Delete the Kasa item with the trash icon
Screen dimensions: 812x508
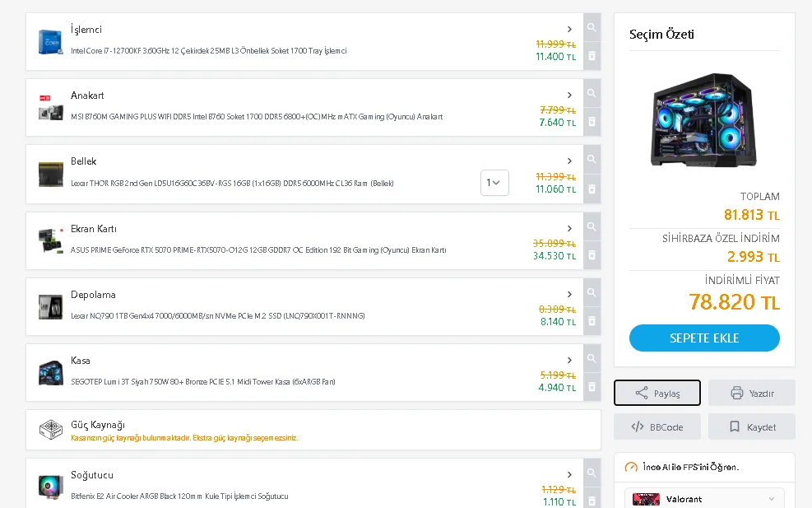(592, 387)
